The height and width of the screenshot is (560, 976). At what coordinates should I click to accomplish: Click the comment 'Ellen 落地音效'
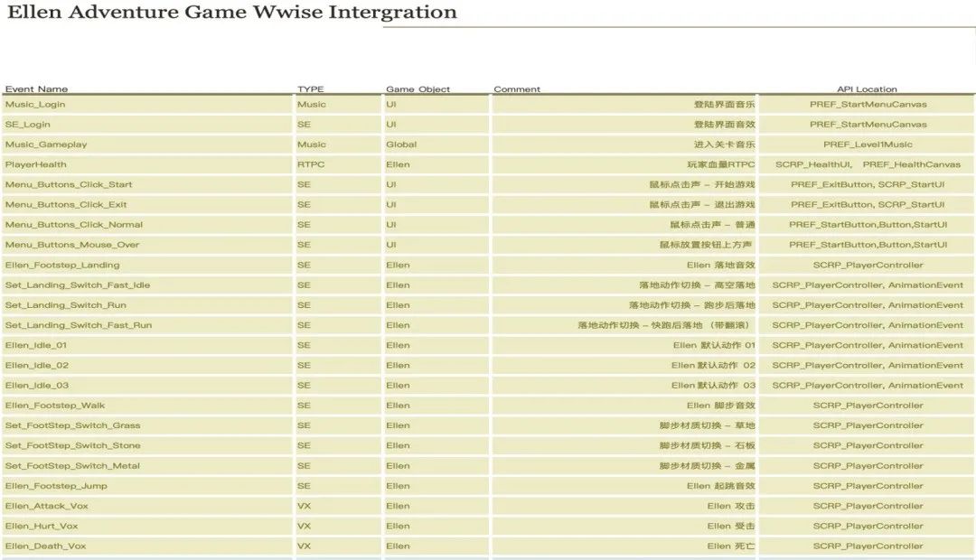pos(720,265)
